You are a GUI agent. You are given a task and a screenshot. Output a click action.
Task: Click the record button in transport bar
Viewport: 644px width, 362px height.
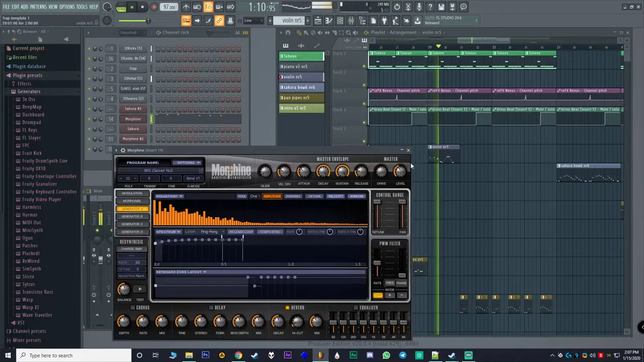(x=154, y=7)
